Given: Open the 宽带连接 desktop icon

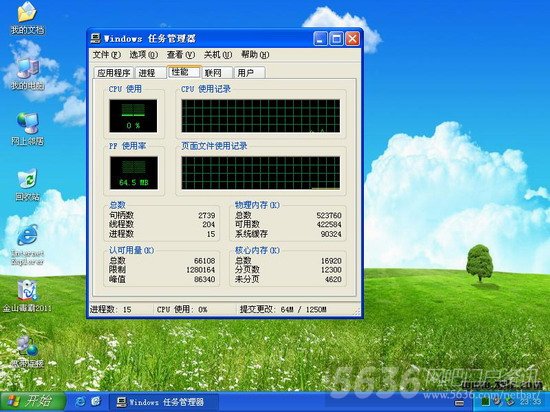Looking at the screenshot, I should pyautogui.click(x=27, y=352).
